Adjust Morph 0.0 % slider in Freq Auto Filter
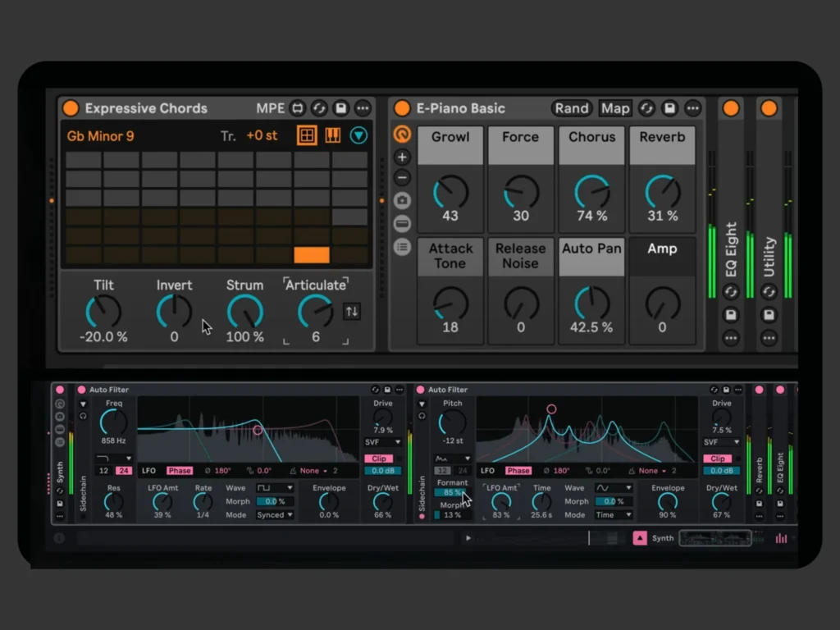840x630 pixels. tap(274, 501)
